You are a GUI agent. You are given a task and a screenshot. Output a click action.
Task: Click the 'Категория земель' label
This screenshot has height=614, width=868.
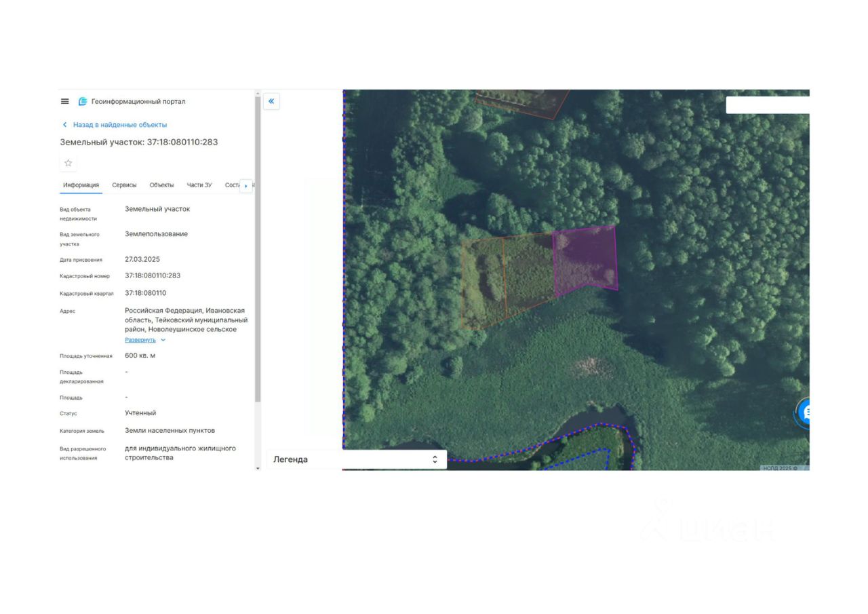click(x=82, y=431)
